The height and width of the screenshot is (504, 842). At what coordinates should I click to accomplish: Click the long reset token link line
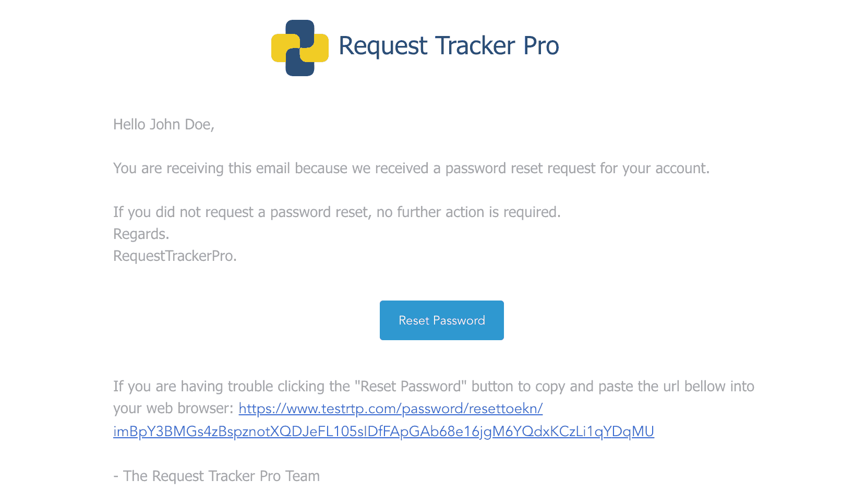click(x=383, y=431)
